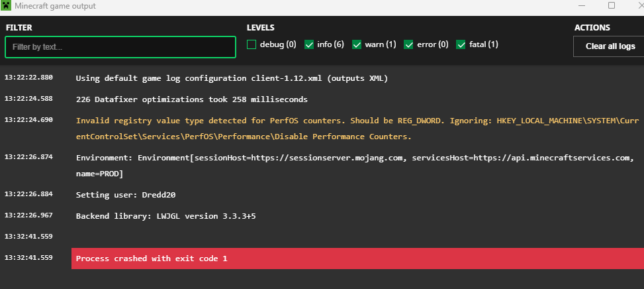Disable the error level checkbox
The width and height of the screenshot is (644, 289).
pos(409,44)
